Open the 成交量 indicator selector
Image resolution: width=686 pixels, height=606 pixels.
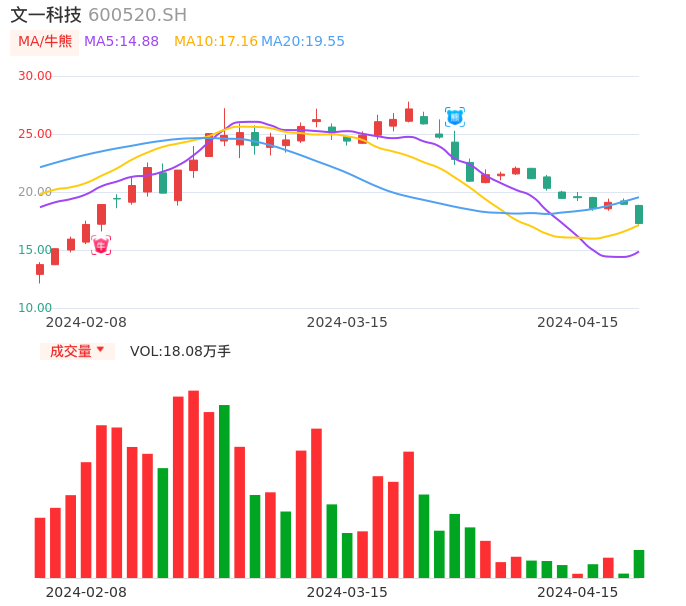click(x=71, y=351)
